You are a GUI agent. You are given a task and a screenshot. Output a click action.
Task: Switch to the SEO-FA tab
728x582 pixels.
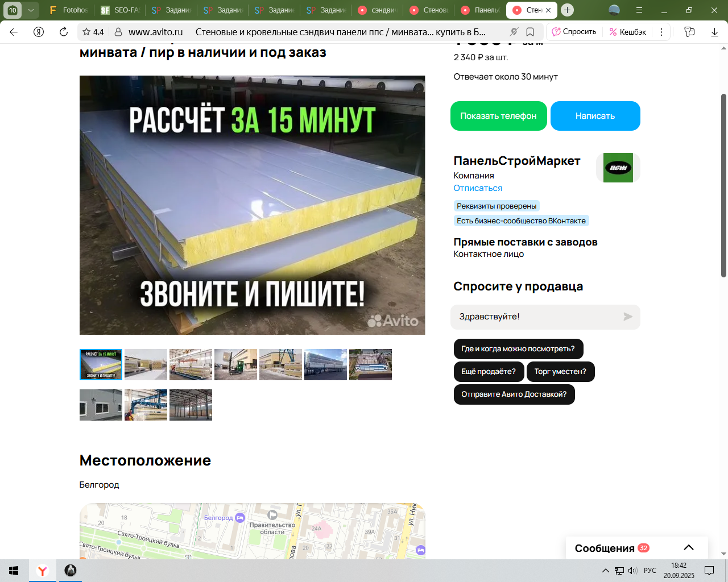[x=119, y=10]
